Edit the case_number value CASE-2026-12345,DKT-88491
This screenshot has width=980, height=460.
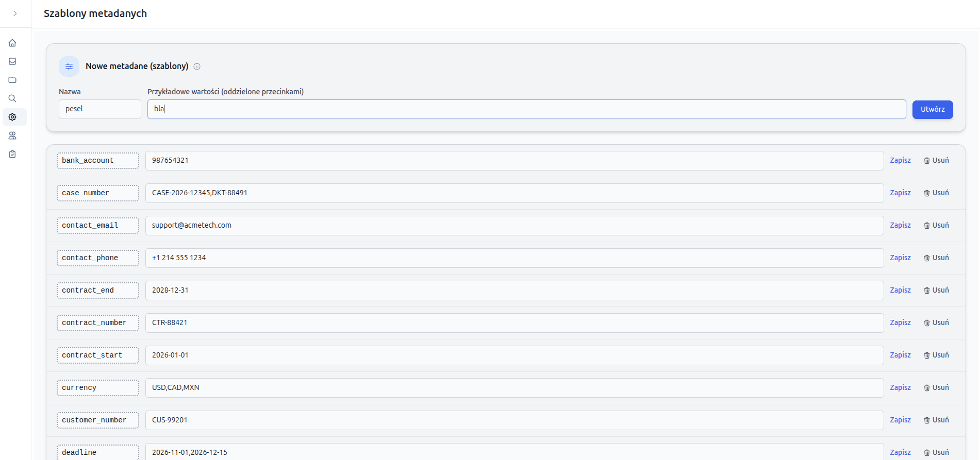514,193
